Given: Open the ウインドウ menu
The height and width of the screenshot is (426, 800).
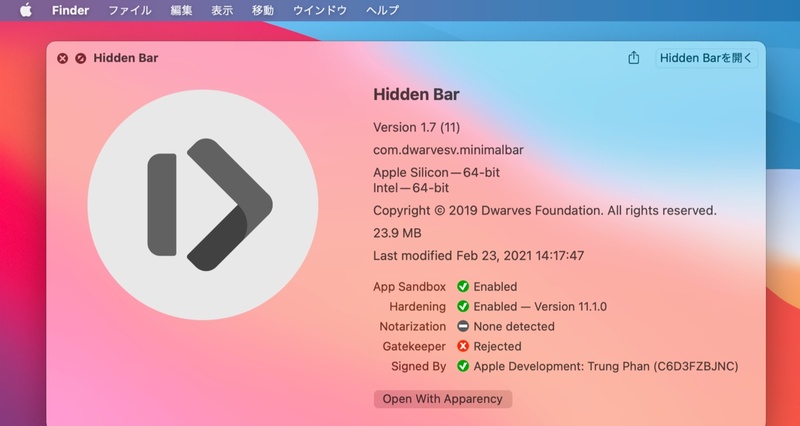Looking at the screenshot, I should pos(320,10).
